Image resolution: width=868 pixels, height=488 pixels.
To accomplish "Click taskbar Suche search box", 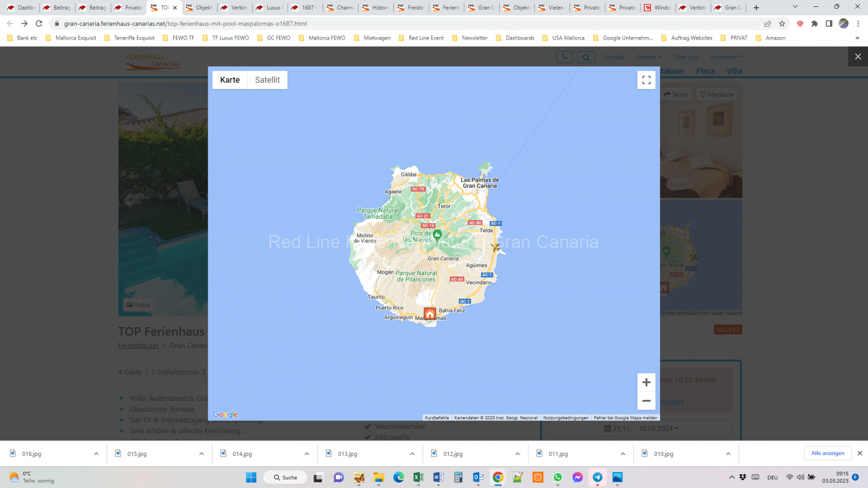I will (x=285, y=477).
